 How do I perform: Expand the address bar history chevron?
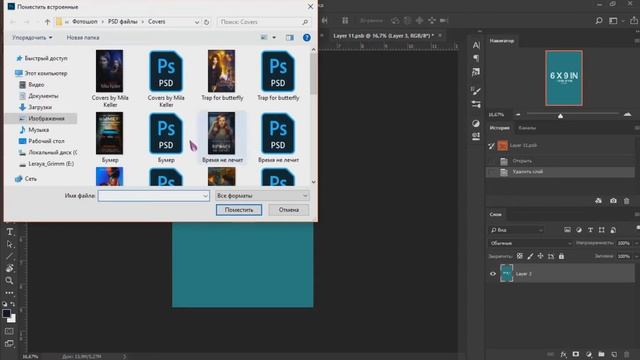[197, 22]
